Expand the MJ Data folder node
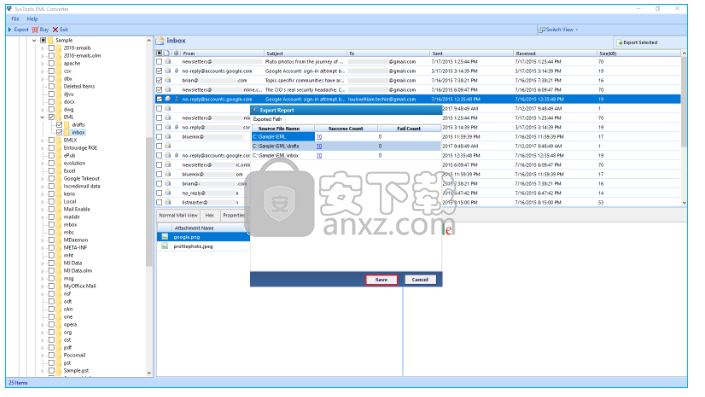 [x=43, y=263]
